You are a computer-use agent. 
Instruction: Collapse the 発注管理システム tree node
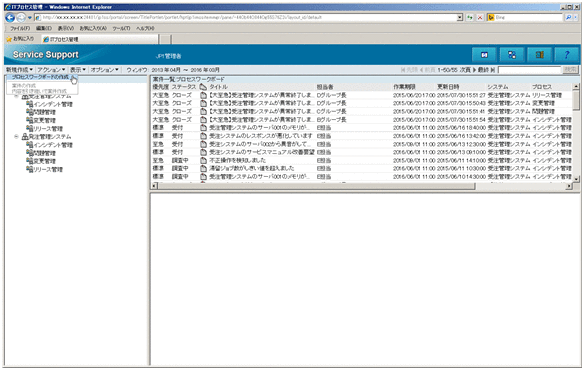(16, 137)
